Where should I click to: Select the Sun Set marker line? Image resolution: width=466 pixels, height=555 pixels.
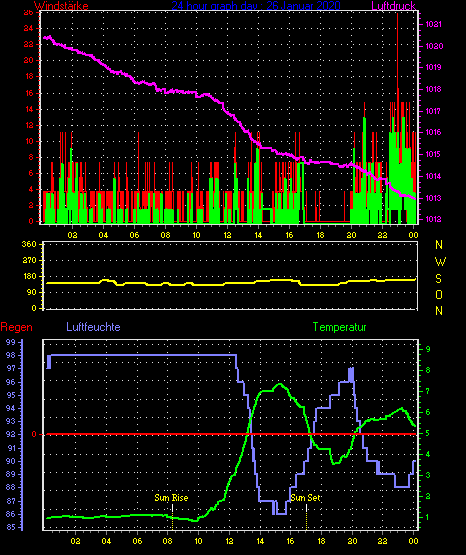pos(306,517)
